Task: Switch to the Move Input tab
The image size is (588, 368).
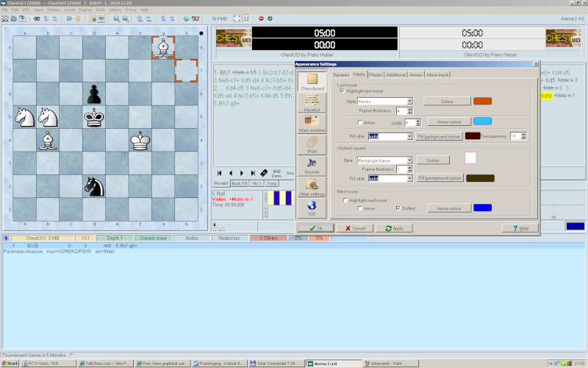Action: point(437,75)
